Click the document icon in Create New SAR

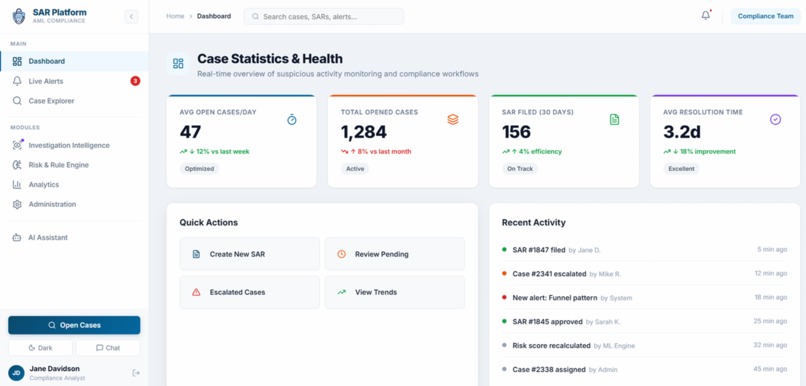(196, 254)
